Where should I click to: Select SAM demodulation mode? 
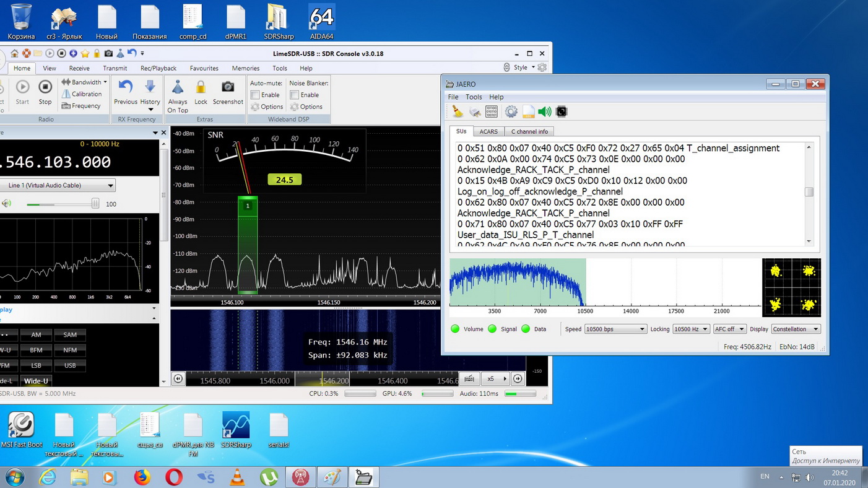(x=70, y=334)
